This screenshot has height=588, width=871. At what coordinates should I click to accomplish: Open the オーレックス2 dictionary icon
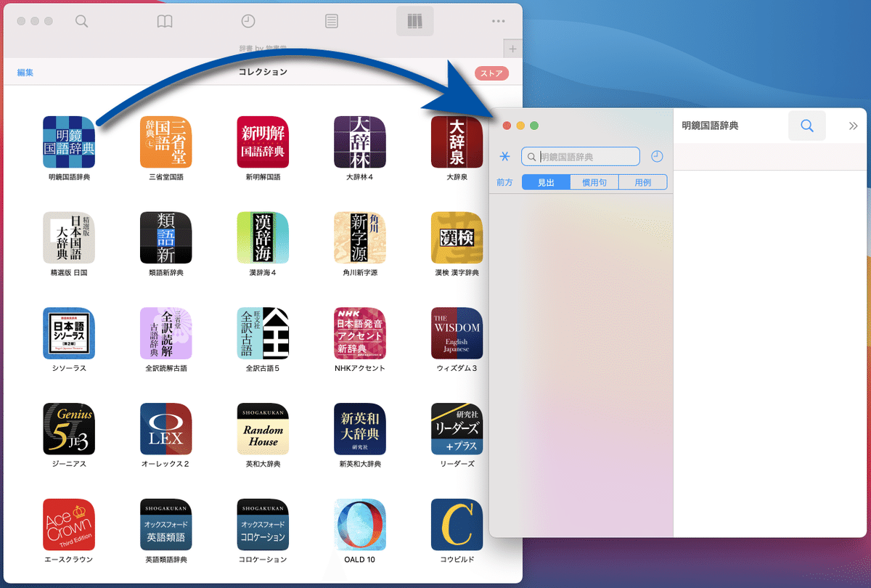[x=165, y=429]
